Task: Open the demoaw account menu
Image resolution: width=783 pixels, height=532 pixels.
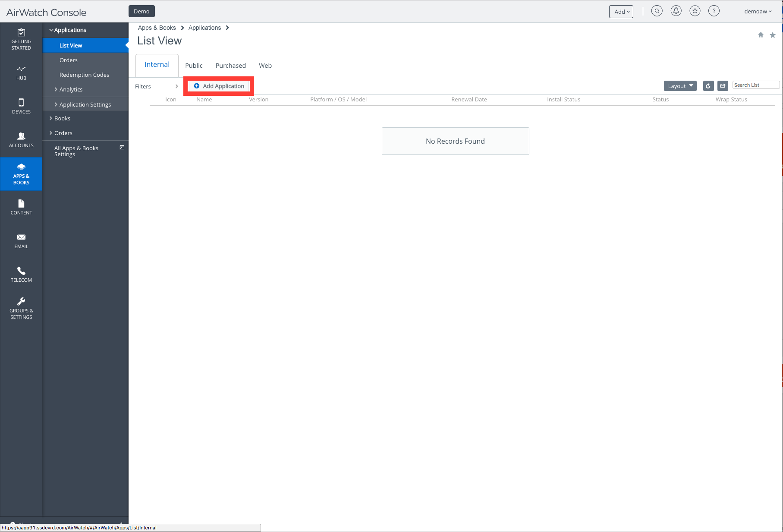Action: tap(758, 12)
